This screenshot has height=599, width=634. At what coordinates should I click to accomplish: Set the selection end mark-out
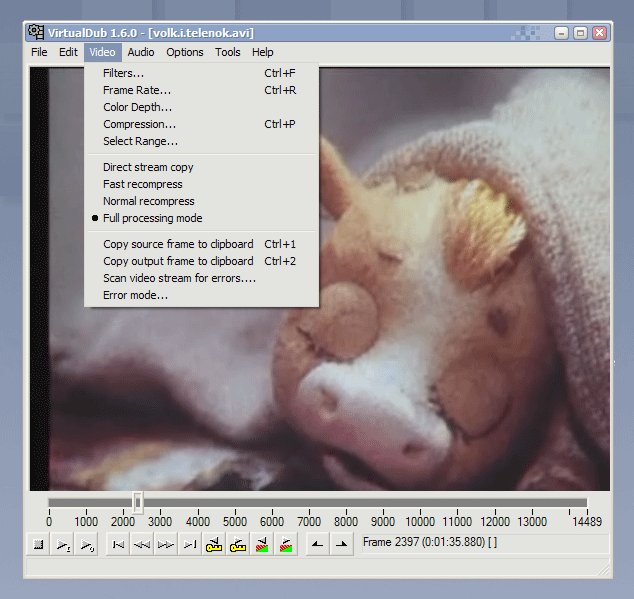(341, 544)
